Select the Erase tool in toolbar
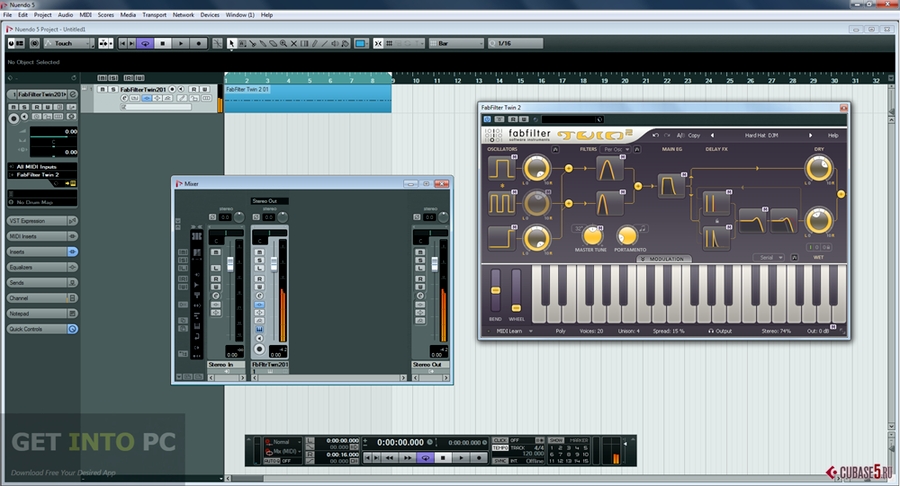Viewport: 900px width, 486px height. tap(273, 43)
